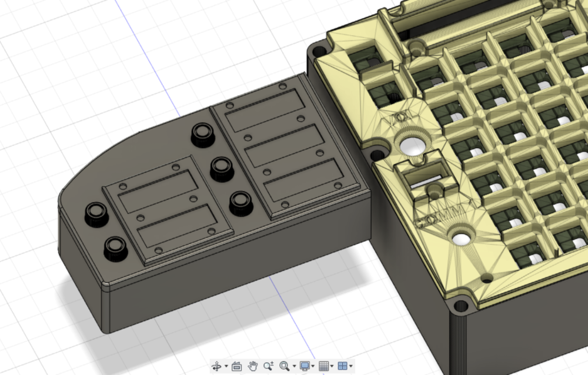Open Display Settings monitor icon

(x=305, y=366)
